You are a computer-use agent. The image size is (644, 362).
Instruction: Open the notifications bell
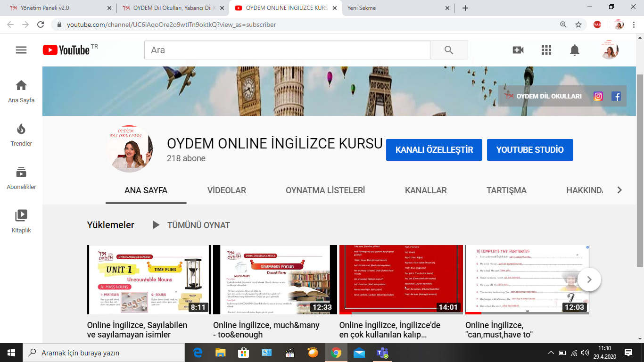click(575, 50)
